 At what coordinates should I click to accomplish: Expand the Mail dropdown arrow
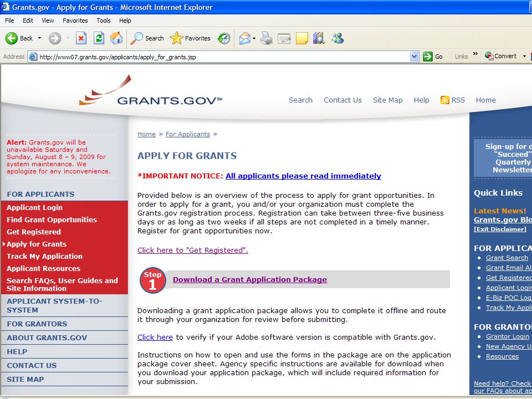(254, 38)
